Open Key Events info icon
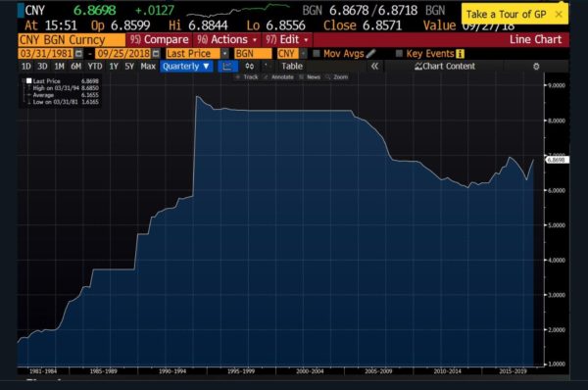588x390 pixels. tap(460, 54)
